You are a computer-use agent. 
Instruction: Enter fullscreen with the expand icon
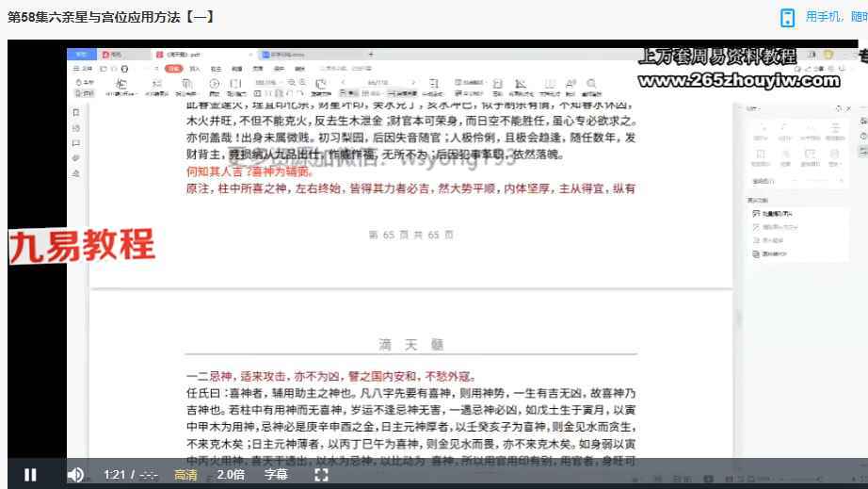point(321,475)
